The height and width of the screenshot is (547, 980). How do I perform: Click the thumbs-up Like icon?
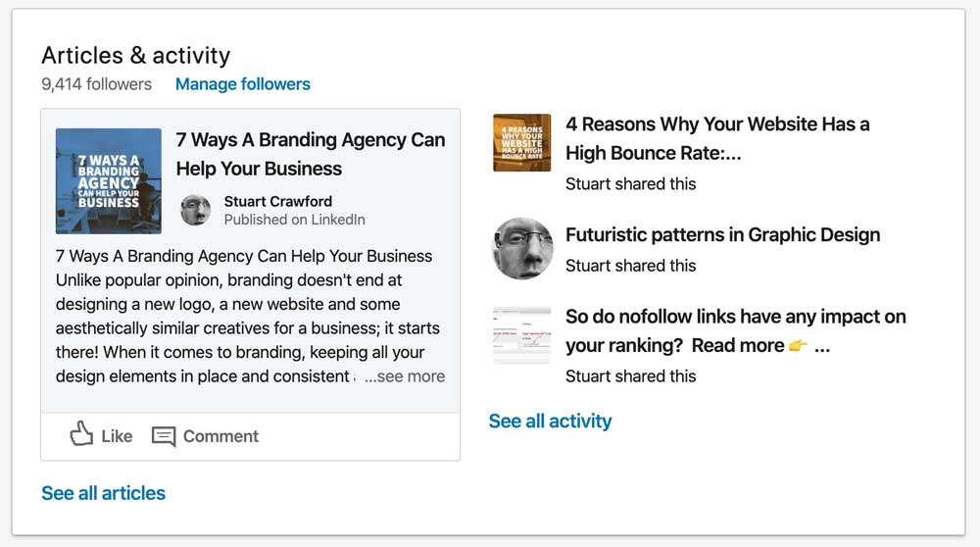tap(82, 434)
